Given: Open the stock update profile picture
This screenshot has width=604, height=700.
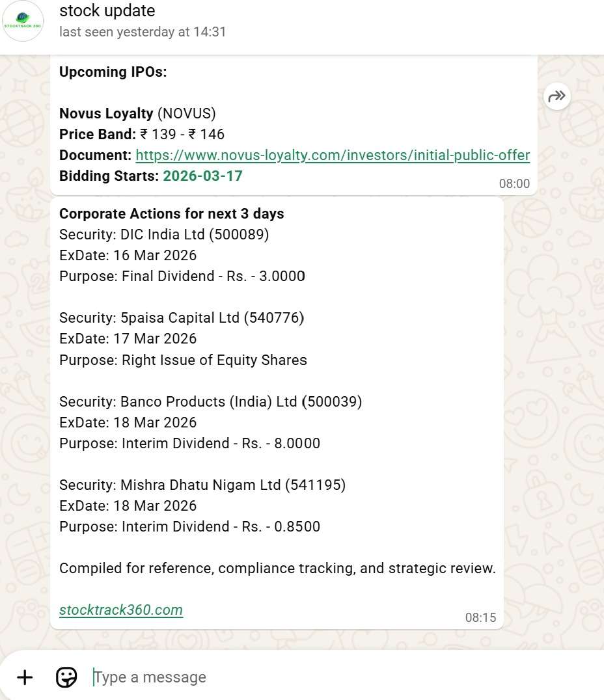Looking at the screenshot, I should click(23, 21).
